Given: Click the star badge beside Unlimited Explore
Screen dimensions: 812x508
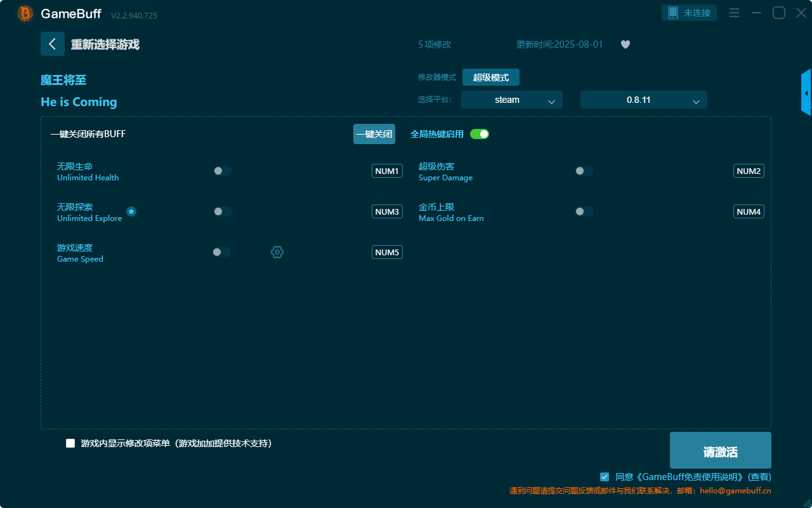Looking at the screenshot, I should tap(131, 211).
